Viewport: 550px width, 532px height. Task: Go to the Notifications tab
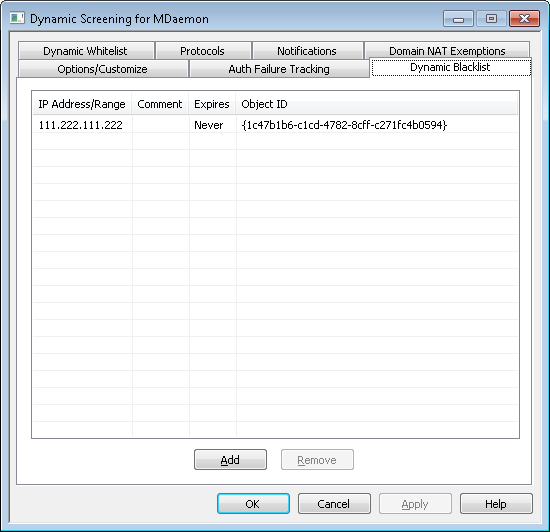[x=307, y=51]
